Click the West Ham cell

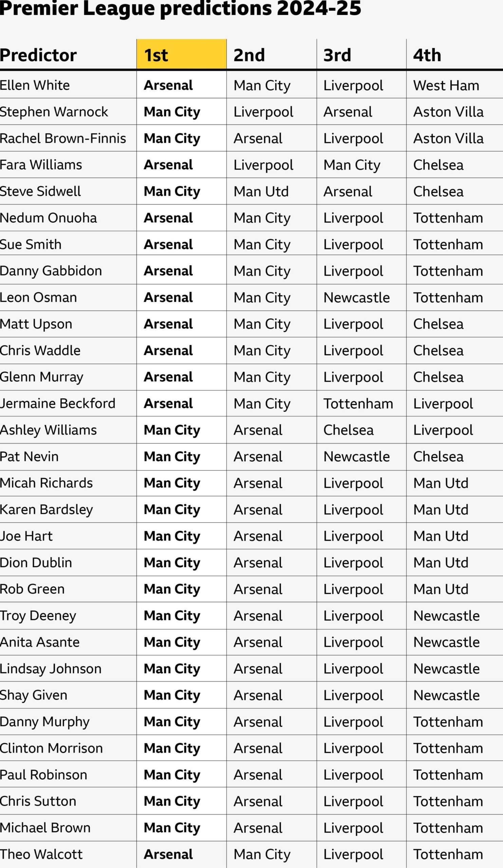click(x=446, y=85)
